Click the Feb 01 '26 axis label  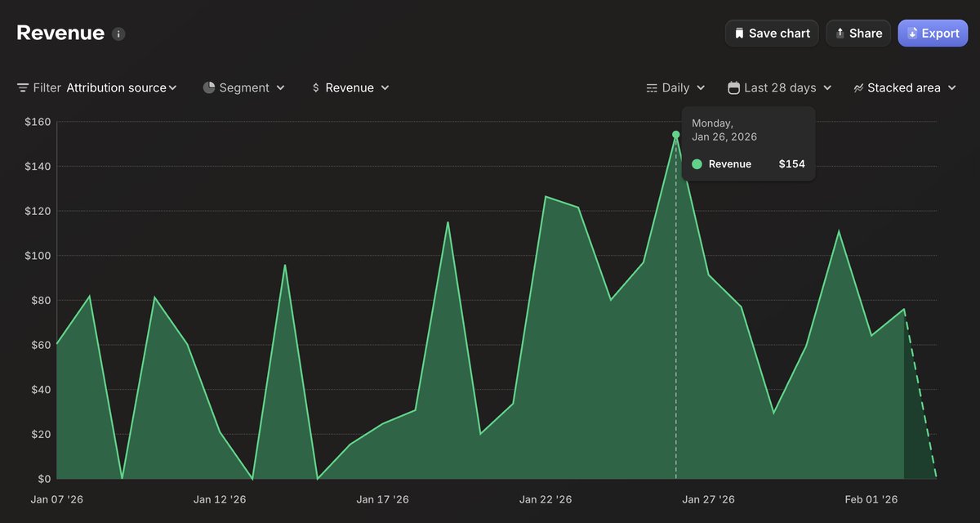(871, 499)
